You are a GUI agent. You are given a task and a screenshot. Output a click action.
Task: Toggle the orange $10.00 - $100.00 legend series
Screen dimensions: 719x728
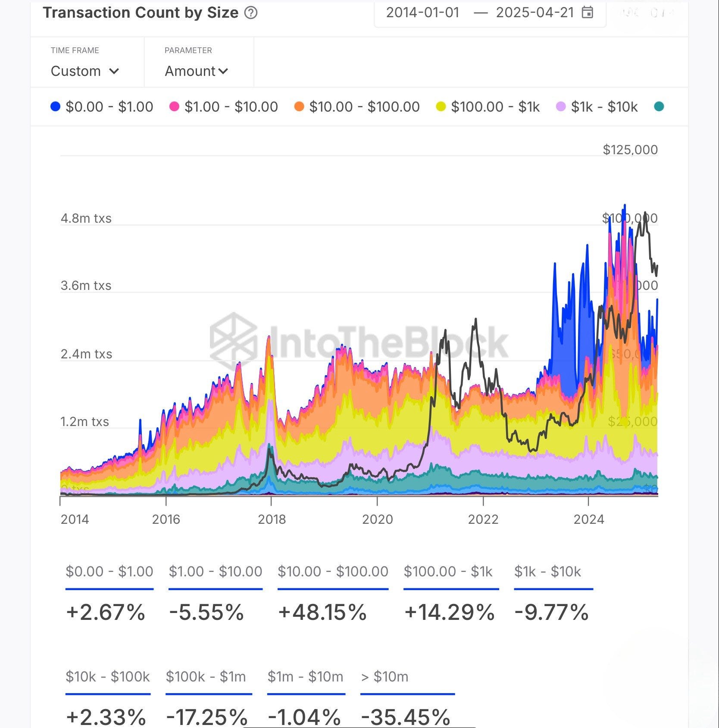pyautogui.click(x=357, y=106)
